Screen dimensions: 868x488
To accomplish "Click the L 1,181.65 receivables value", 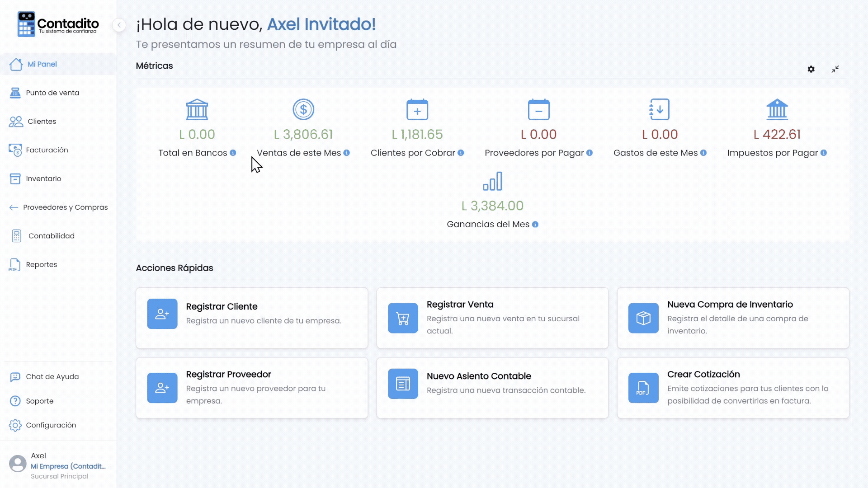I will [x=417, y=134].
